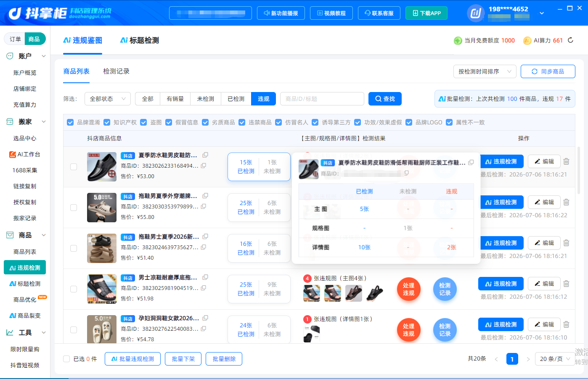Viewport: 588px width, 379px height.
Task: Open AI工作台 in the sidebar
Action: click(25, 154)
